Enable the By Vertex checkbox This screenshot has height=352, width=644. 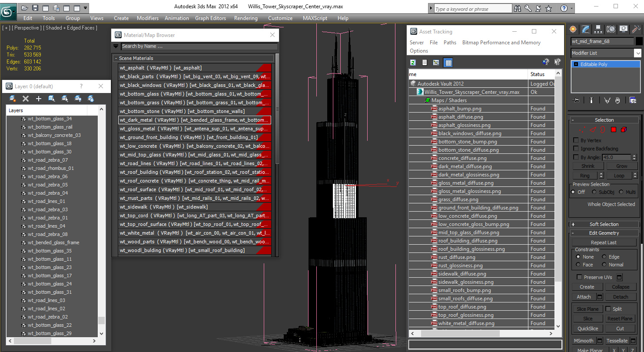coord(576,141)
